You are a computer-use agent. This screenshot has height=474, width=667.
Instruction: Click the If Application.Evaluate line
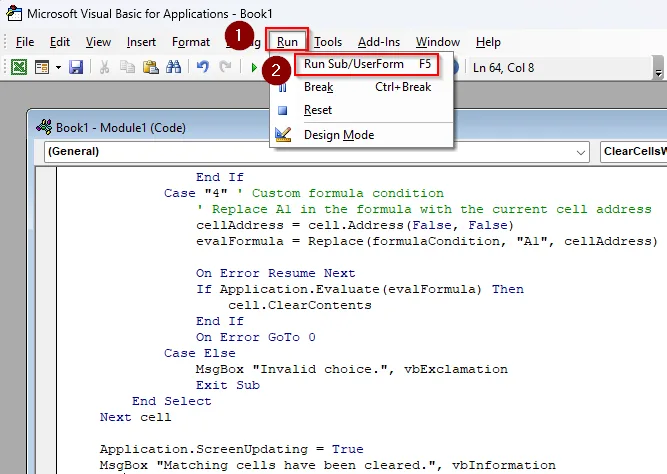click(360, 289)
